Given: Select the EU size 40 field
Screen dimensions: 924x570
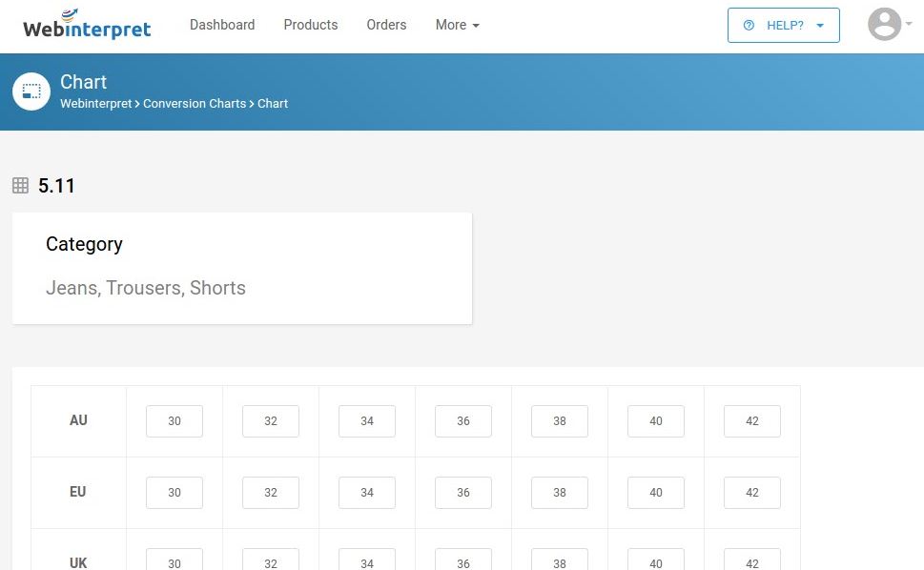Looking at the screenshot, I should [x=656, y=492].
